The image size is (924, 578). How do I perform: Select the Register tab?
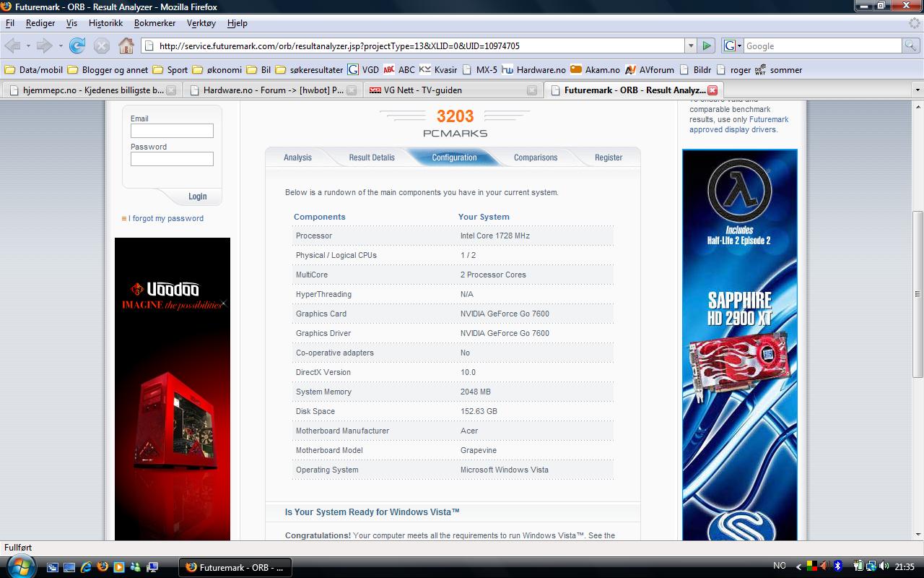[x=609, y=158]
